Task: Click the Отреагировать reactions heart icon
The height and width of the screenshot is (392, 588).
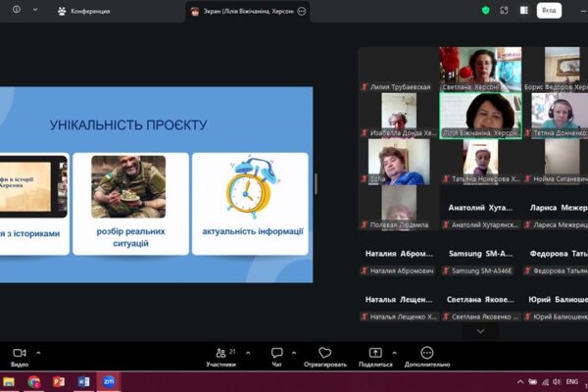Action: coord(325,354)
